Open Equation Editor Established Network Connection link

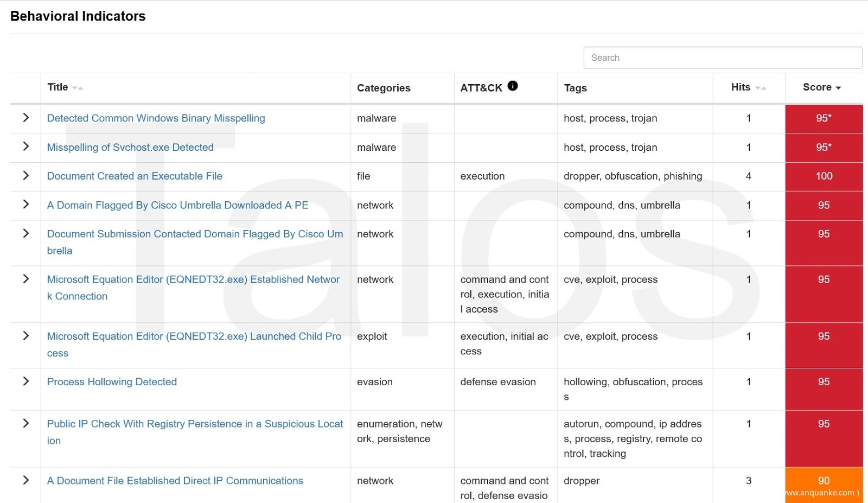193,279
